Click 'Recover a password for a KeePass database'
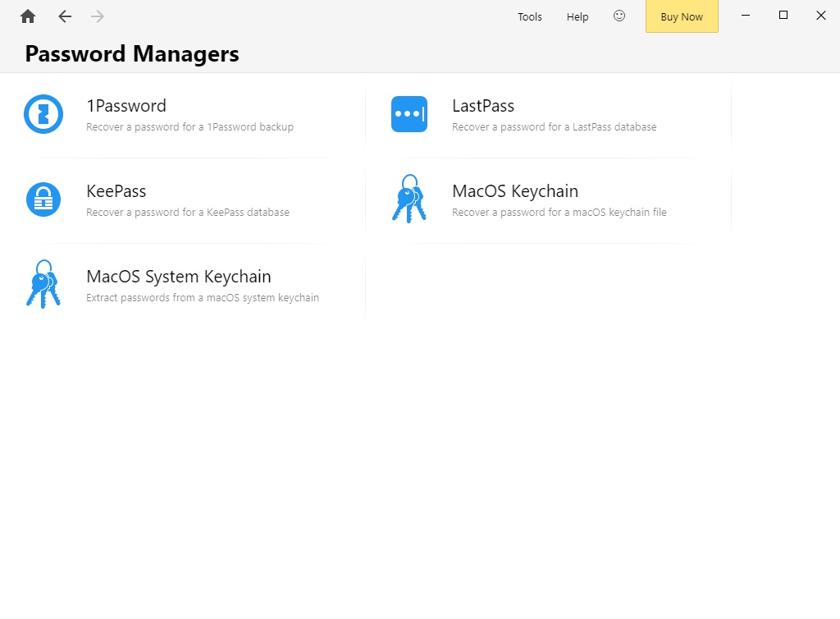 pyautogui.click(x=188, y=213)
